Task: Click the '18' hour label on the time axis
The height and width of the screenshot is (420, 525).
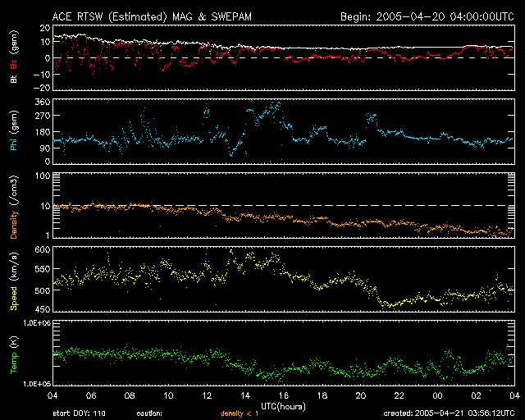Action: [322, 395]
